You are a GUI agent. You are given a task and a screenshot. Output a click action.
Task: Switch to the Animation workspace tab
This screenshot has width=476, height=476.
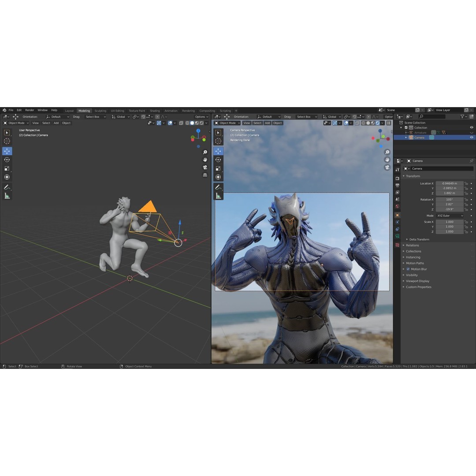click(x=171, y=111)
